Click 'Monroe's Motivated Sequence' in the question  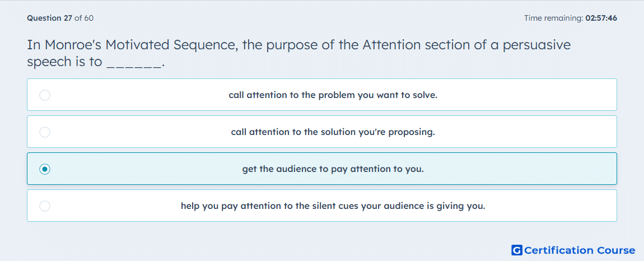(x=141, y=45)
